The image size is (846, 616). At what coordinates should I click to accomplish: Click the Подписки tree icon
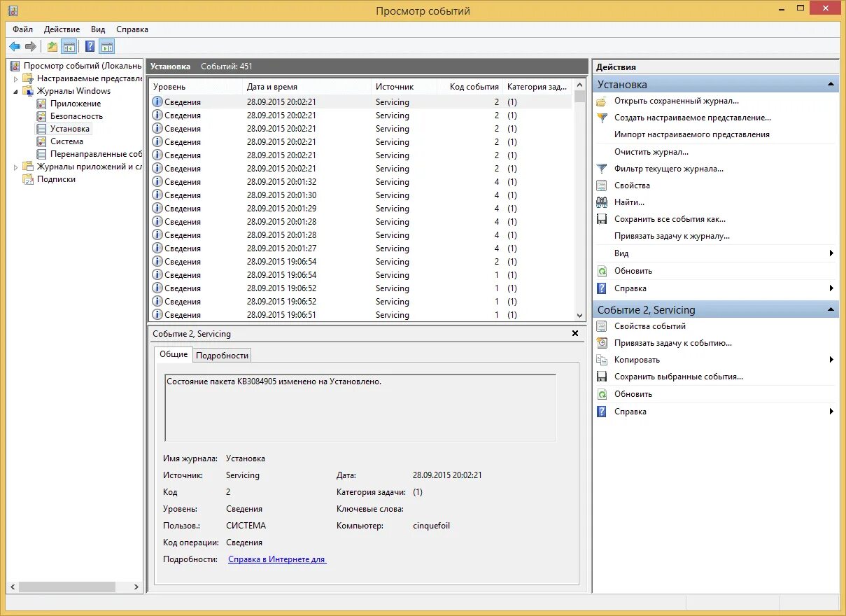point(28,179)
